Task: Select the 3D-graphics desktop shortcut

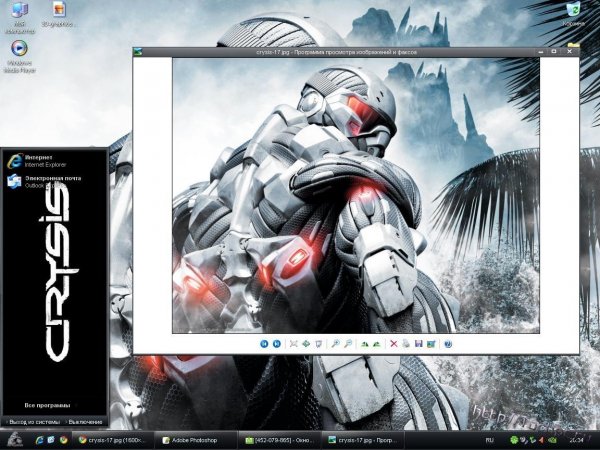Action: [58, 15]
